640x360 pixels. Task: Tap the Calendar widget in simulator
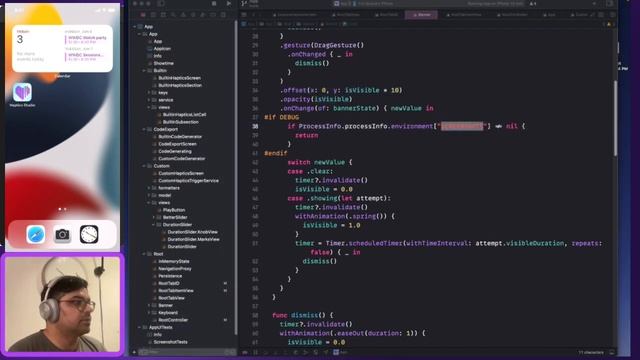(62, 48)
